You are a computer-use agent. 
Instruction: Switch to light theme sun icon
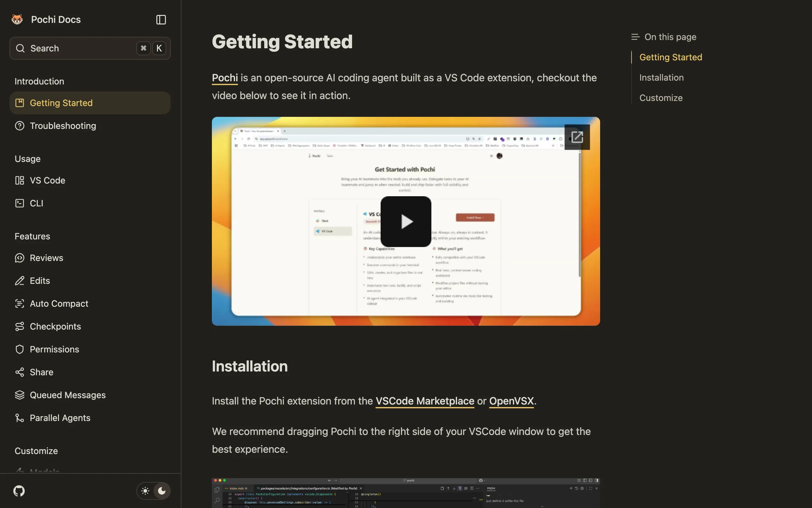point(145,491)
